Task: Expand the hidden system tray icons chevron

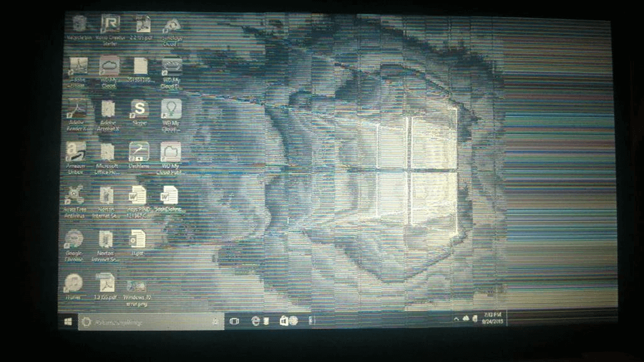Action: point(457,319)
